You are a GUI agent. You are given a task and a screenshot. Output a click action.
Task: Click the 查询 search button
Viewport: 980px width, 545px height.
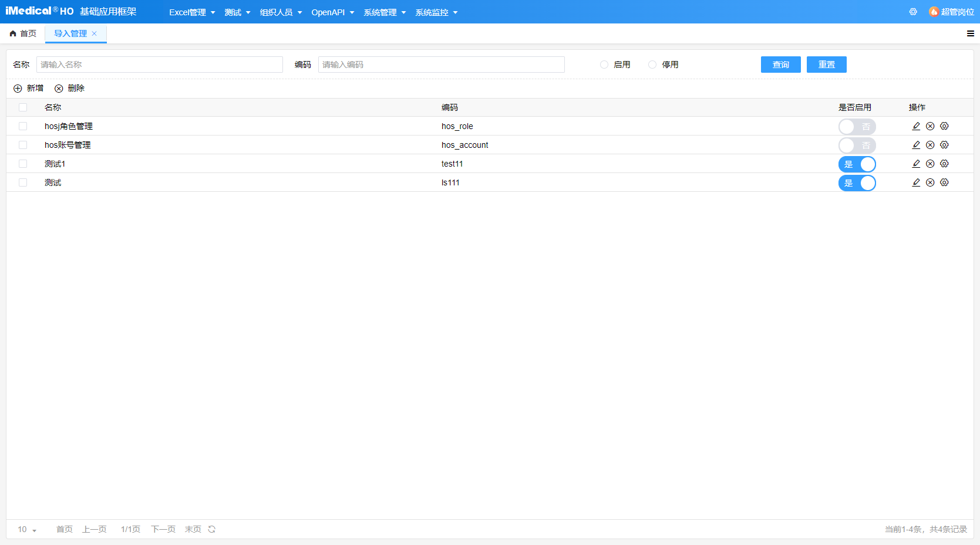[x=780, y=65]
